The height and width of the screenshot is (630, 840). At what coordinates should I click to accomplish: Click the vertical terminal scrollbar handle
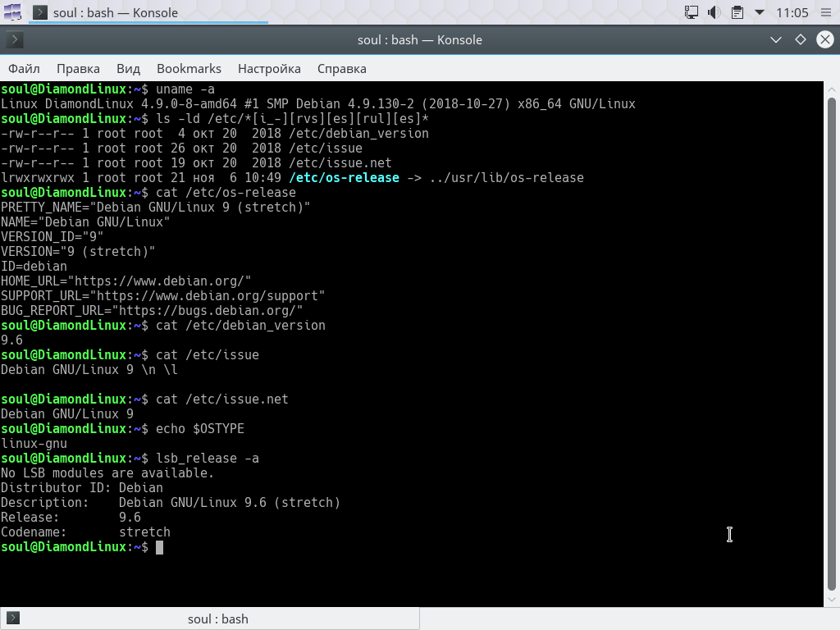[832, 344]
